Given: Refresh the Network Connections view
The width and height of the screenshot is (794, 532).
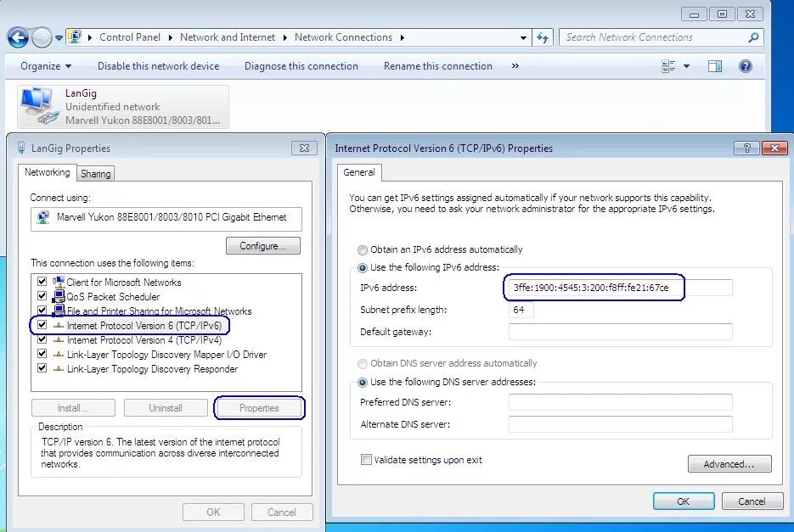Looking at the screenshot, I should [543, 37].
